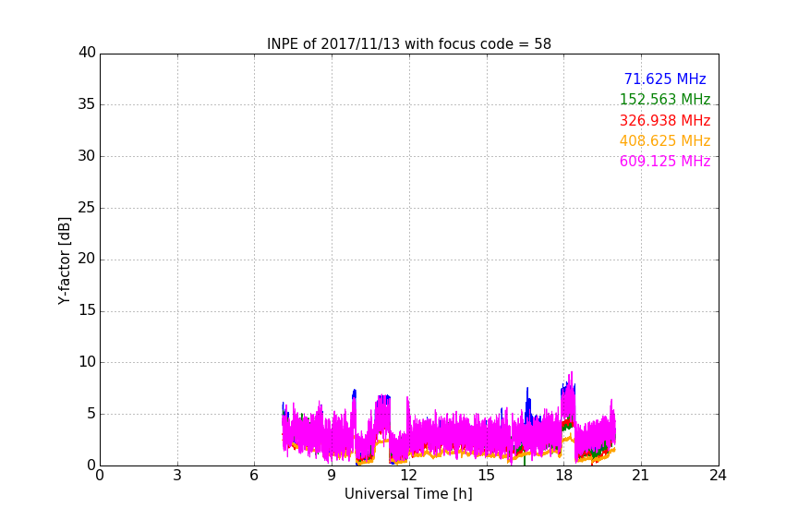Select the red 326.938 MHz legend label
The height and width of the screenshot is (532, 798).
click(665, 121)
